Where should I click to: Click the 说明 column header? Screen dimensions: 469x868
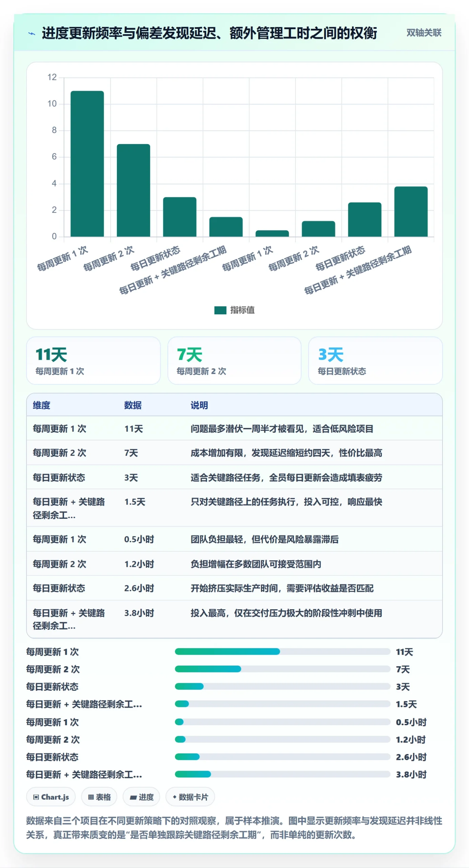pyautogui.click(x=199, y=405)
